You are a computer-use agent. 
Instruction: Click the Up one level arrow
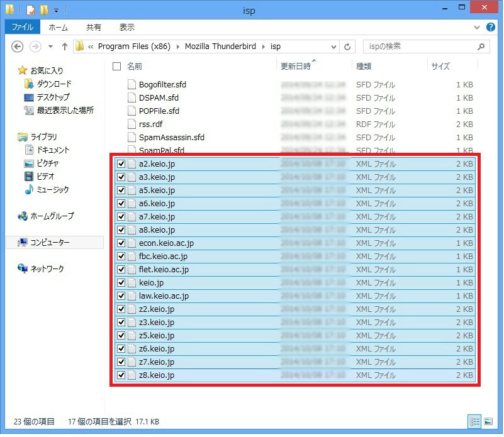coord(64,47)
